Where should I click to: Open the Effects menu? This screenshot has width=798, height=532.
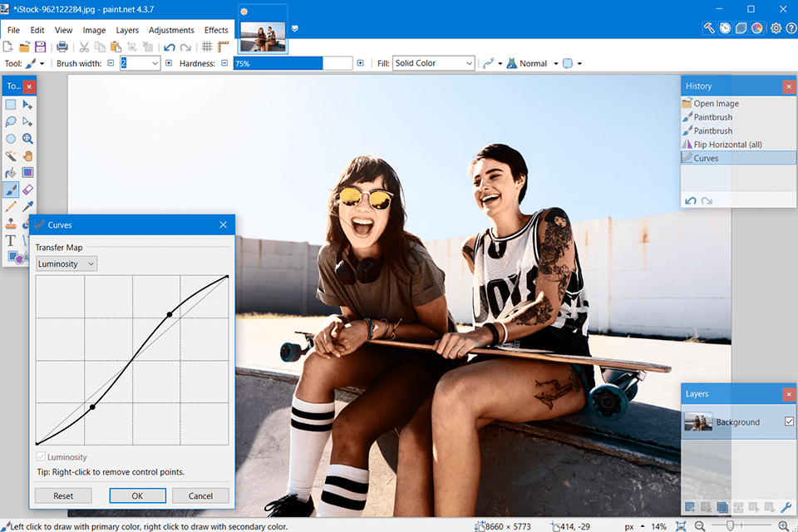[x=216, y=30]
